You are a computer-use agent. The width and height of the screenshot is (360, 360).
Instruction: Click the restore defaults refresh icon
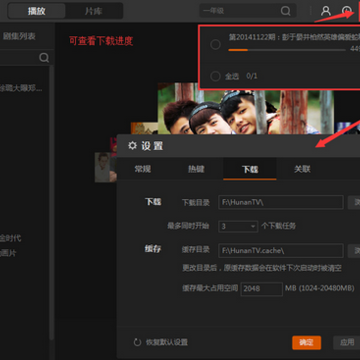(x=137, y=342)
